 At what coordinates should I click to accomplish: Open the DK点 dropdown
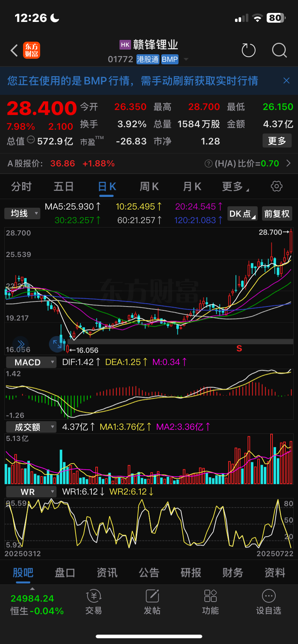[x=243, y=214]
